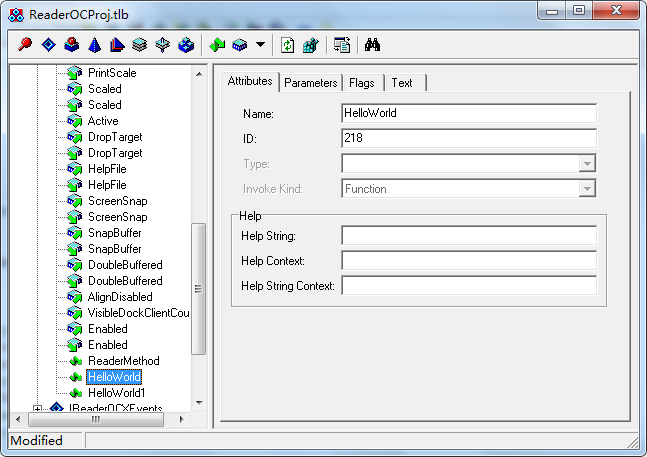The image size is (647, 457).
Task: Click the Refresh Implementation toolbar icon
Action: tap(288, 45)
